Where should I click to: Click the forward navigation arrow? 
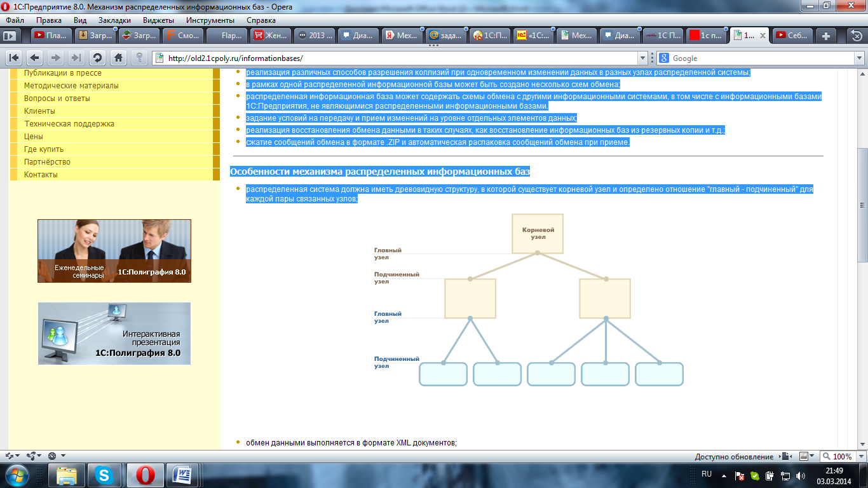[x=55, y=58]
